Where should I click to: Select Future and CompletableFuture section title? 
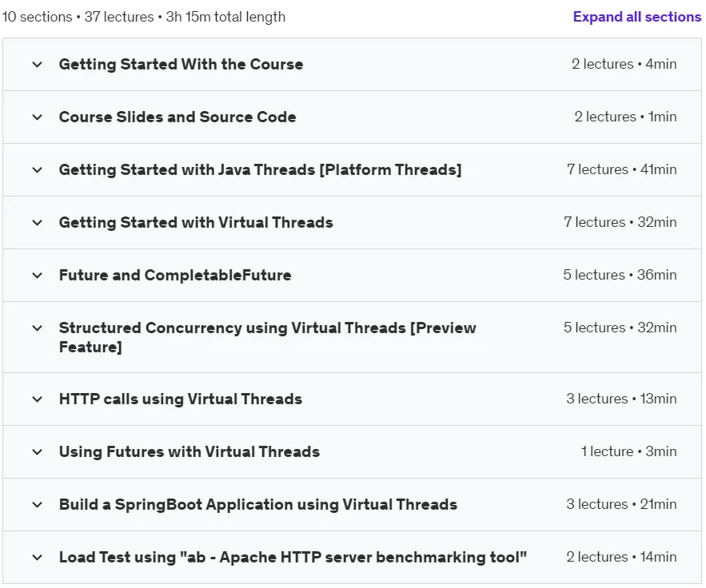click(175, 275)
